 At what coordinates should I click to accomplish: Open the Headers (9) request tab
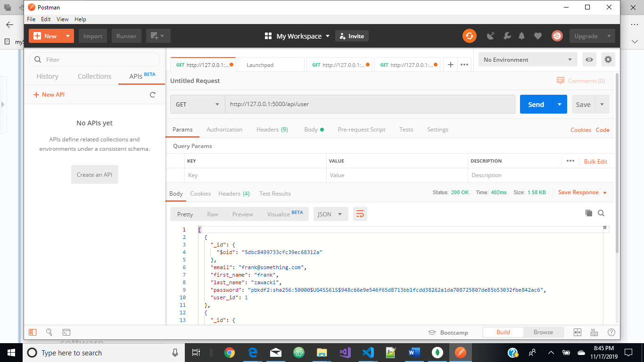pos(272,130)
